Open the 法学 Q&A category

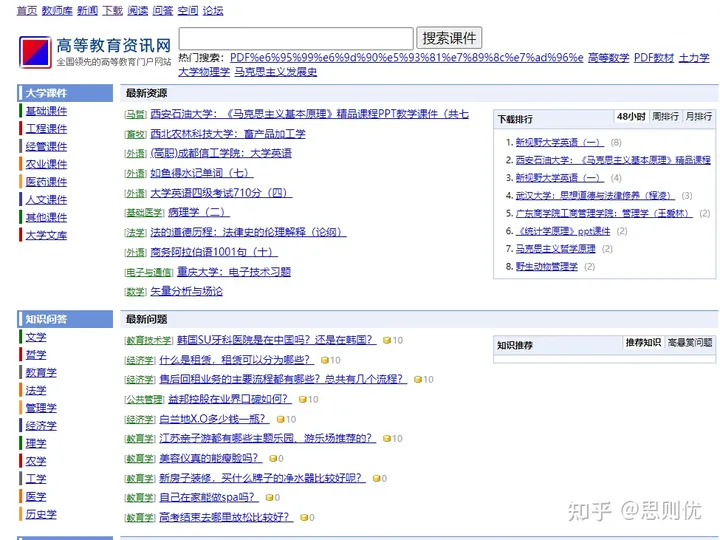click(x=36, y=390)
